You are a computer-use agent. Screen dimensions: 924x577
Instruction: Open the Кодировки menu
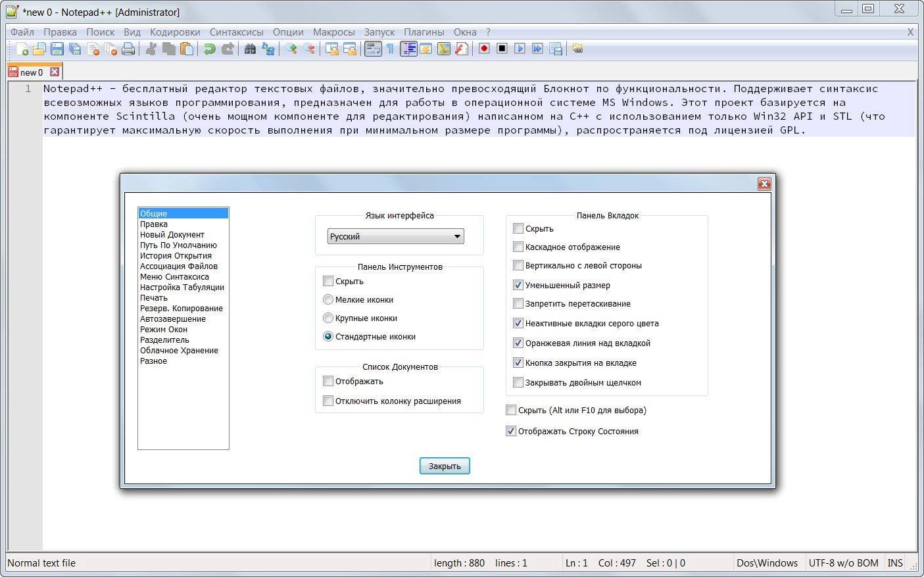[x=175, y=32]
